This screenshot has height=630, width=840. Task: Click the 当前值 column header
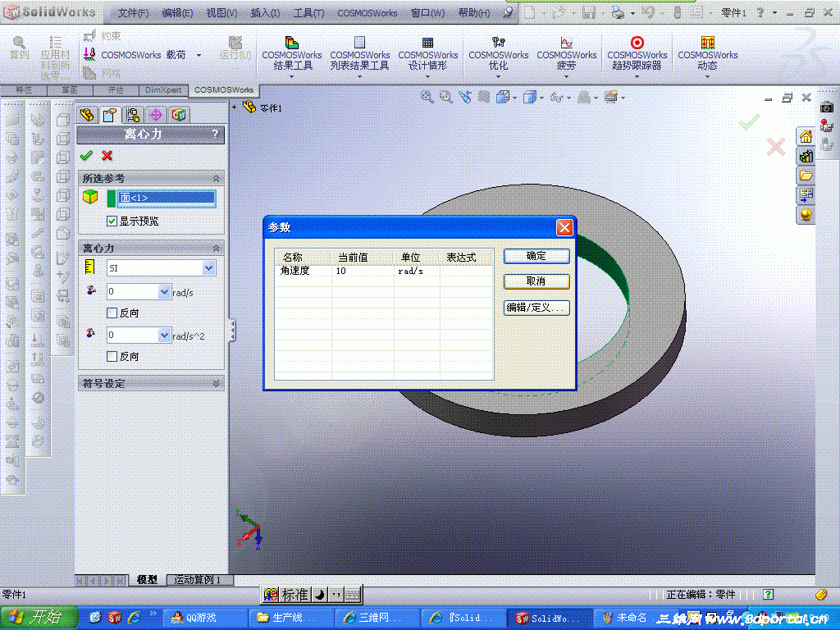coord(362,257)
